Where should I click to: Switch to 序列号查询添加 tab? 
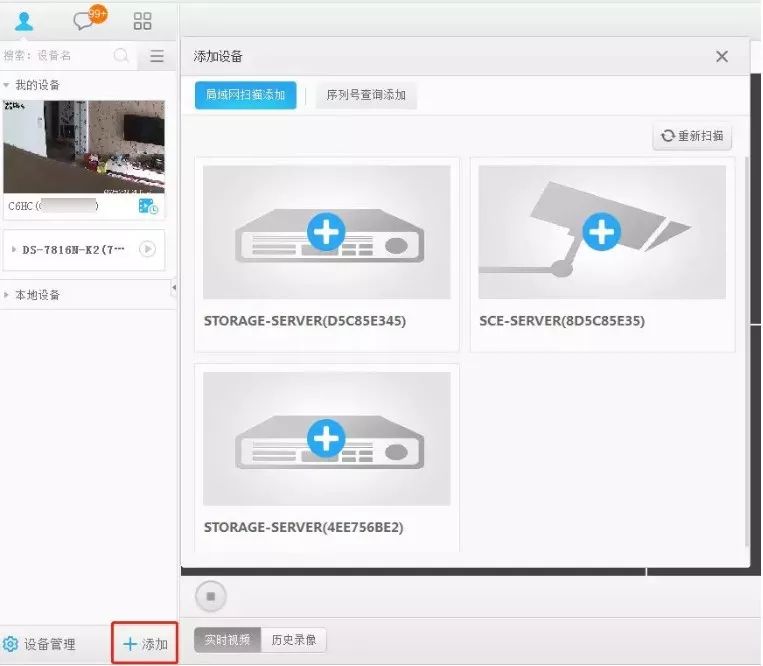(366, 95)
